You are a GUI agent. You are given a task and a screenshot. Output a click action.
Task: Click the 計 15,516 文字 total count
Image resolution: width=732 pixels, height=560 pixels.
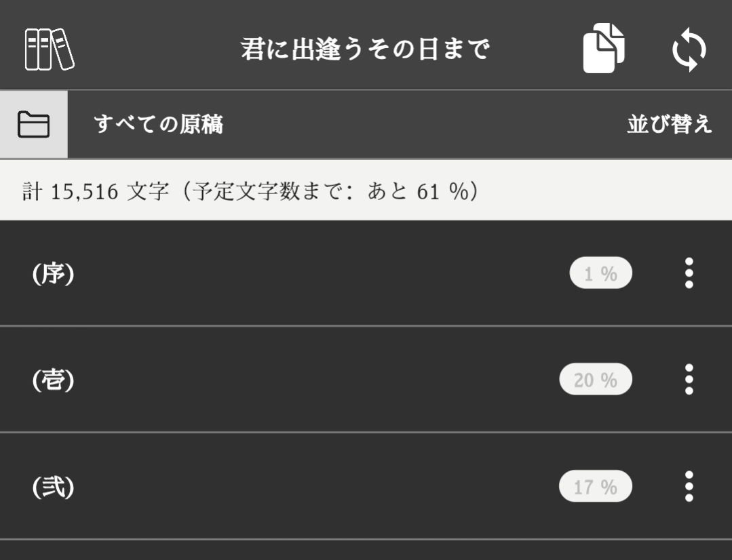pos(95,192)
